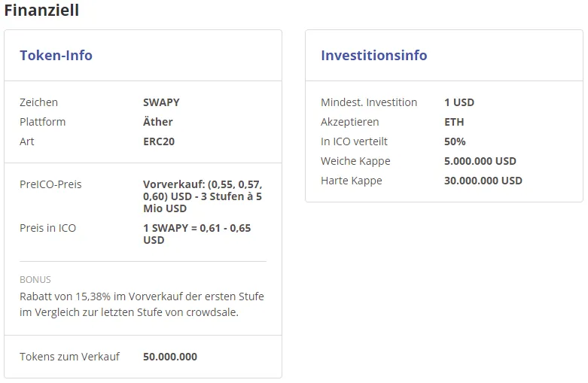
Task: Click the Mindest. Investition 1 USD value
Action: 459,102
